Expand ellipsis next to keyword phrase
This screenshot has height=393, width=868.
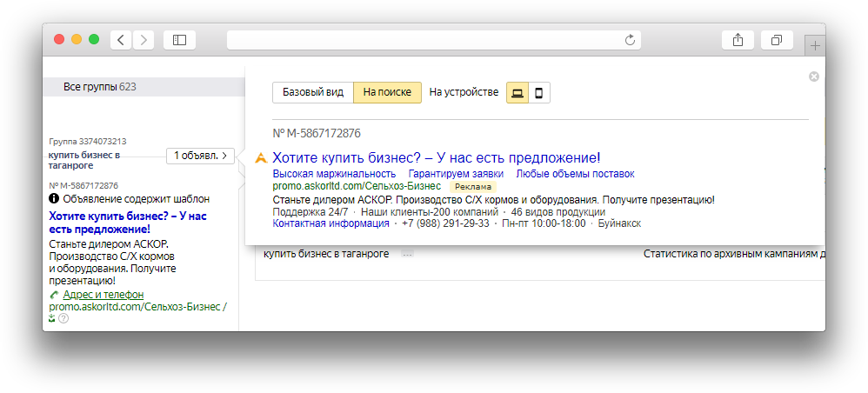click(407, 254)
